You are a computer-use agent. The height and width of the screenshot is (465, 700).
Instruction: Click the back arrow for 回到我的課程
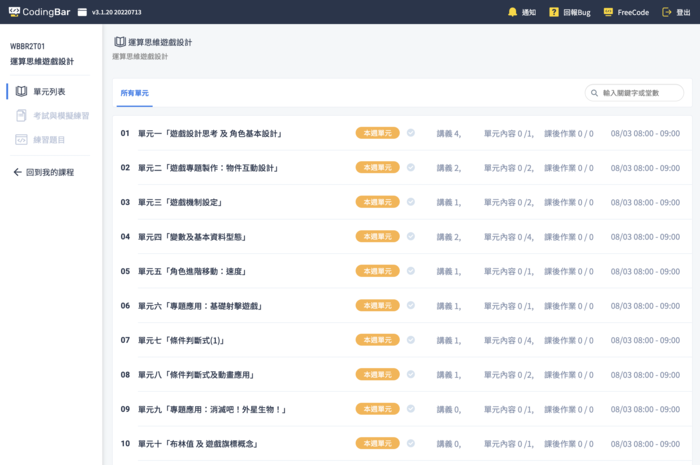pos(17,172)
